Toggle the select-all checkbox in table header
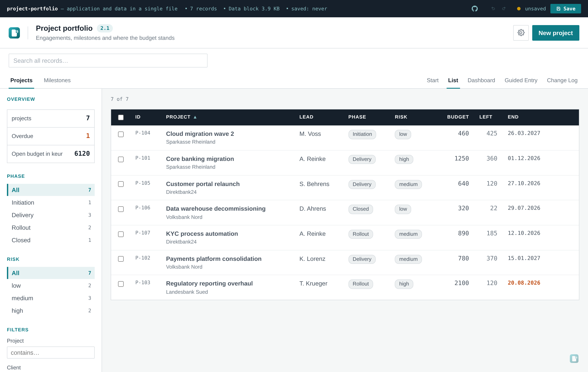Viewport: 588px width, 372px height. (121, 117)
